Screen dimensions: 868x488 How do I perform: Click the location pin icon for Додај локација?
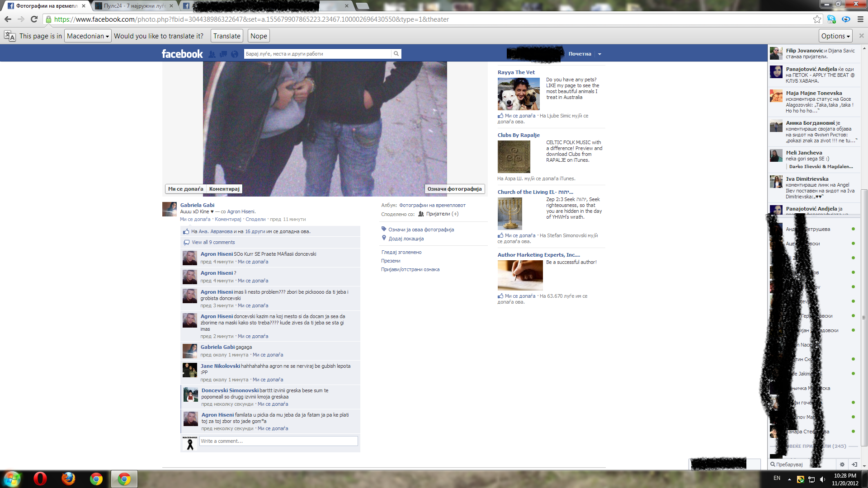click(384, 238)
